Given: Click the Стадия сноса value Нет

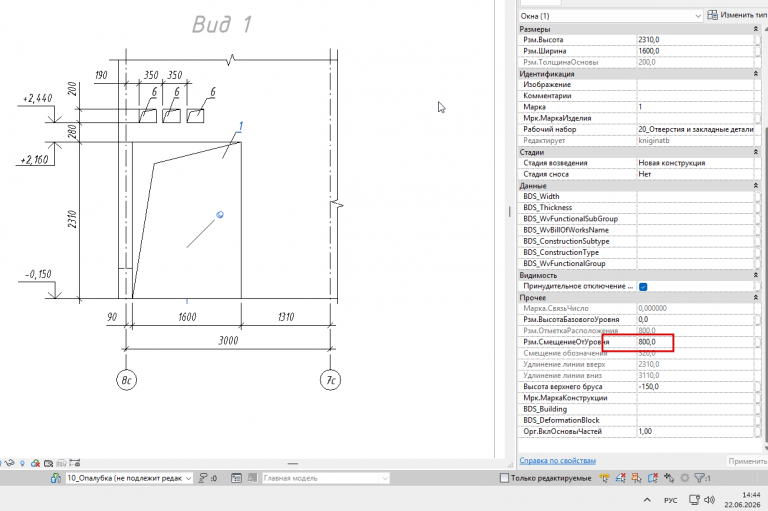Looking at the screenshot, I should 696,174.
